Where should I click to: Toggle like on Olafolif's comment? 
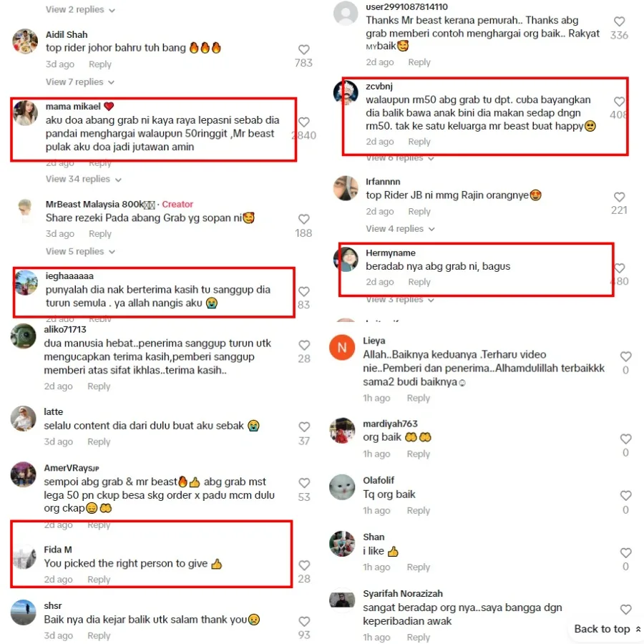(625, 496)
